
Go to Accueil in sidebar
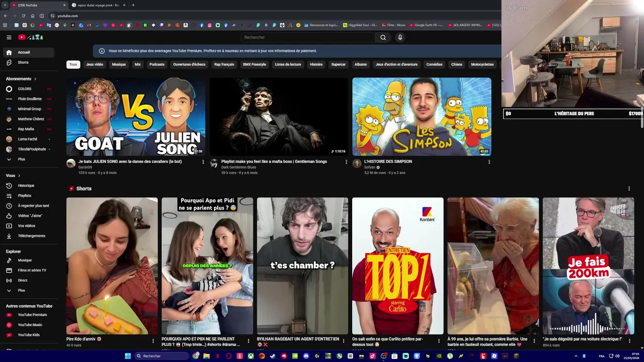click(29, 52)
